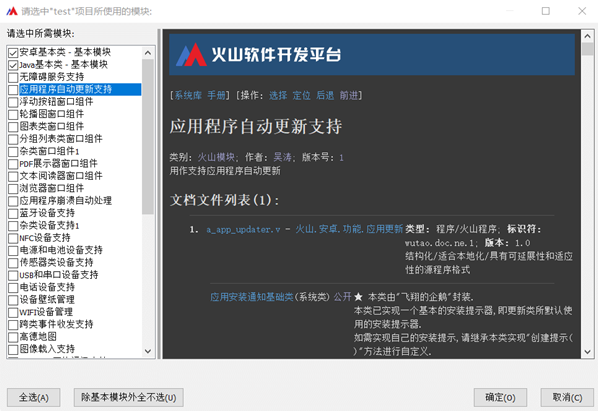
Task: Tick 文本阅读器窗口组件 checkbox
Action: 13,177
